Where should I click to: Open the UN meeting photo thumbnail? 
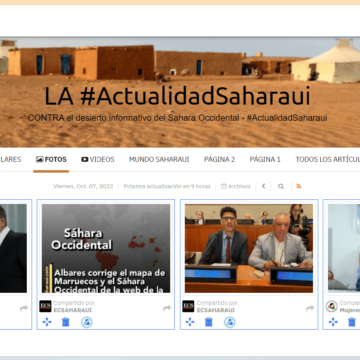pyautogui.click(x=249, y=248)
